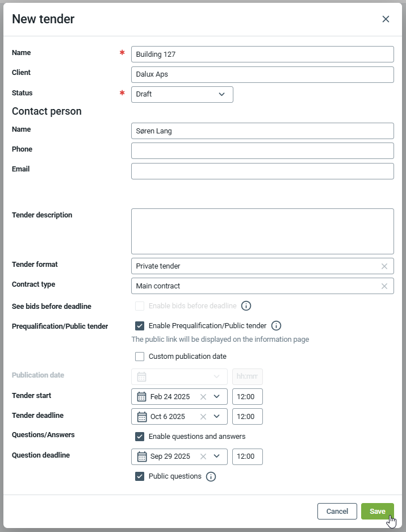Expand Tender deadline date chevron
The height and width of the screenshot is (532, 406).
(x=216, y=416)
